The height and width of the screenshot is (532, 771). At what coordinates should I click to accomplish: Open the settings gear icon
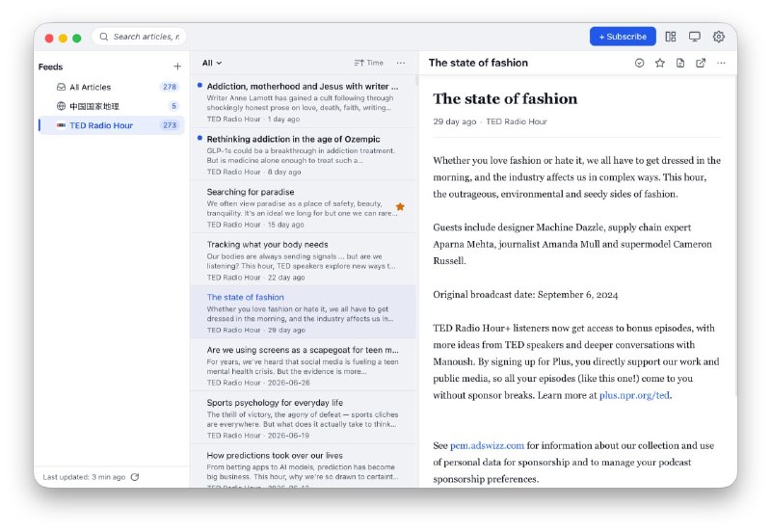click(718, 37)
